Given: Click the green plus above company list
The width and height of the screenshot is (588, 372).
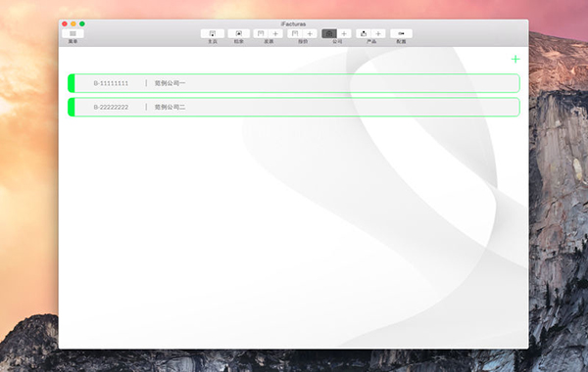Looking at the screenshot, I should click(515, 59).
